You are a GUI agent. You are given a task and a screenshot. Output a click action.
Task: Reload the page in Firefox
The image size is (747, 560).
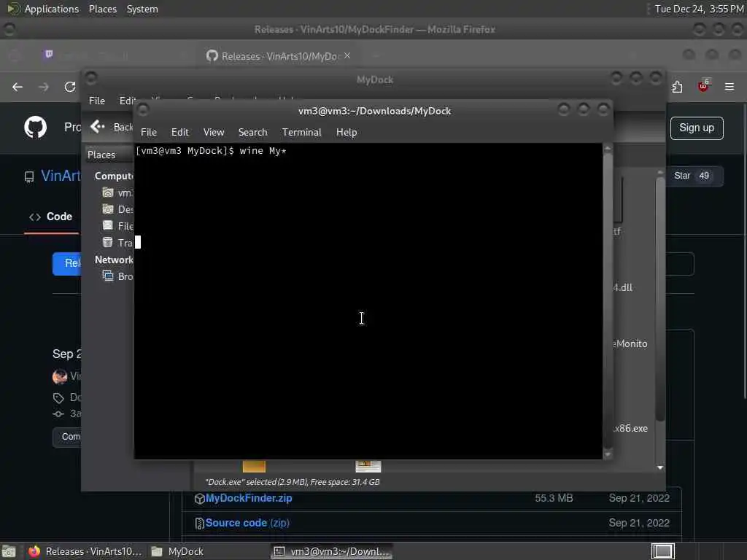click(70, 87)
